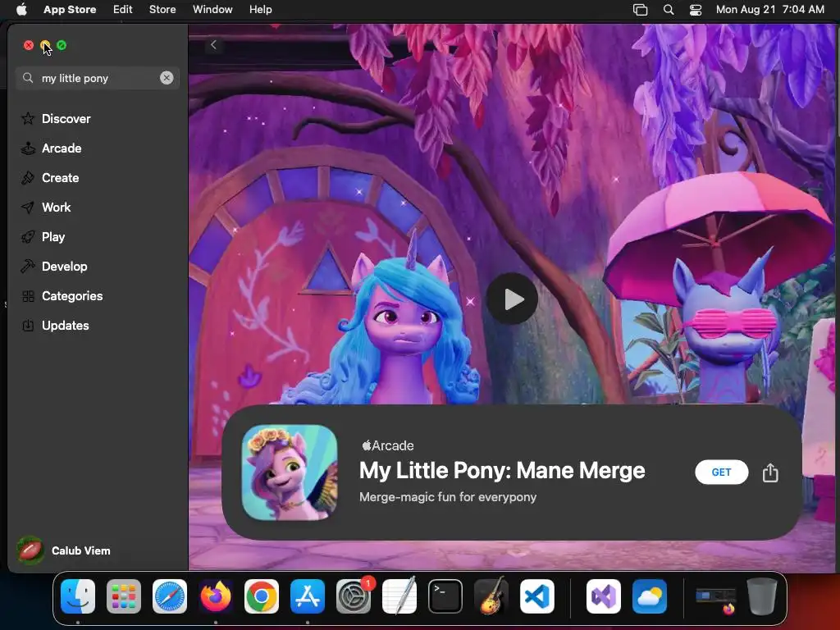Click the 'Merge-magic fun for everypony' subtitle
840x630 pixels.
(x=448, y=496)
